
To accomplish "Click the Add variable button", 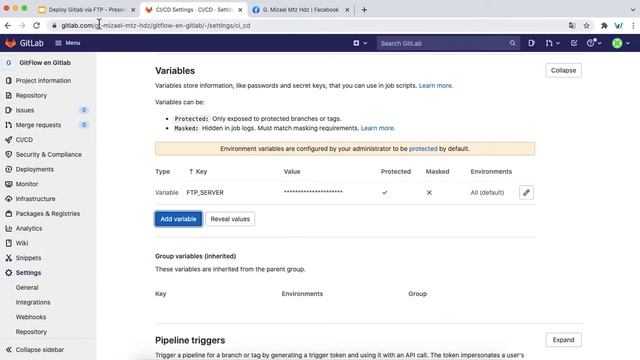I will click(x=178, y=219).
